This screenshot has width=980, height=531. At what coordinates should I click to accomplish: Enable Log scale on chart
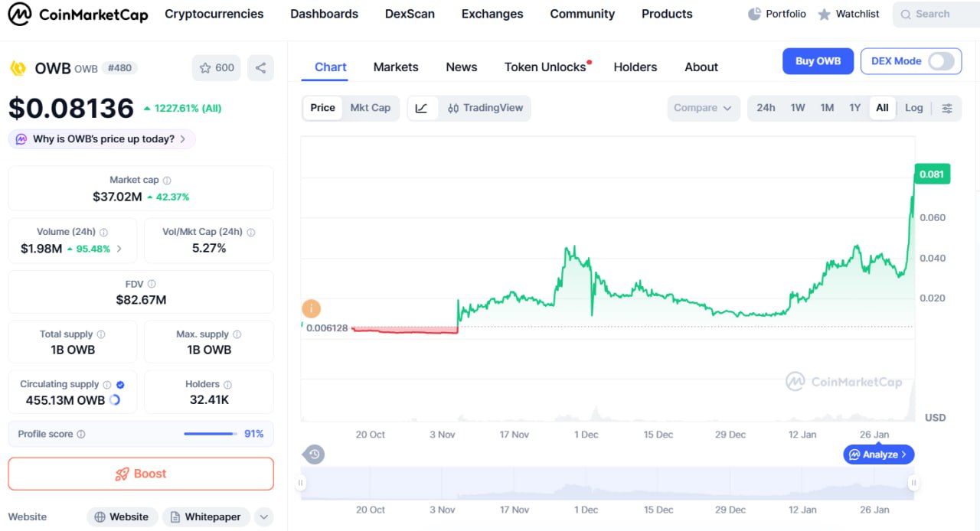(x=914, y=108)
